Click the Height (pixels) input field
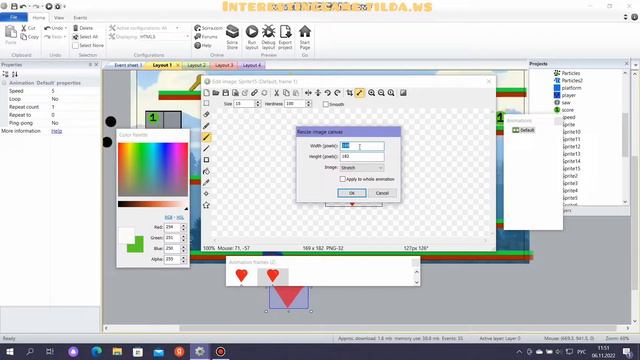 click(362, 156)
